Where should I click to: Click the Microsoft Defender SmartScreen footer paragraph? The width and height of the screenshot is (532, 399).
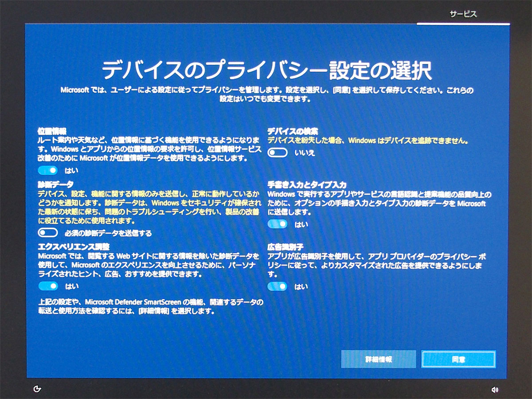[x=151, y=307]
